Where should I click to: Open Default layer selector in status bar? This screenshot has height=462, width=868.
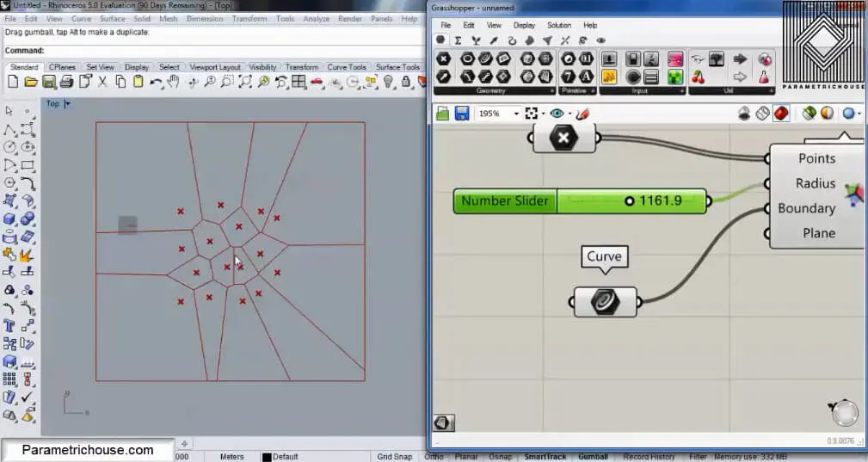280,457
